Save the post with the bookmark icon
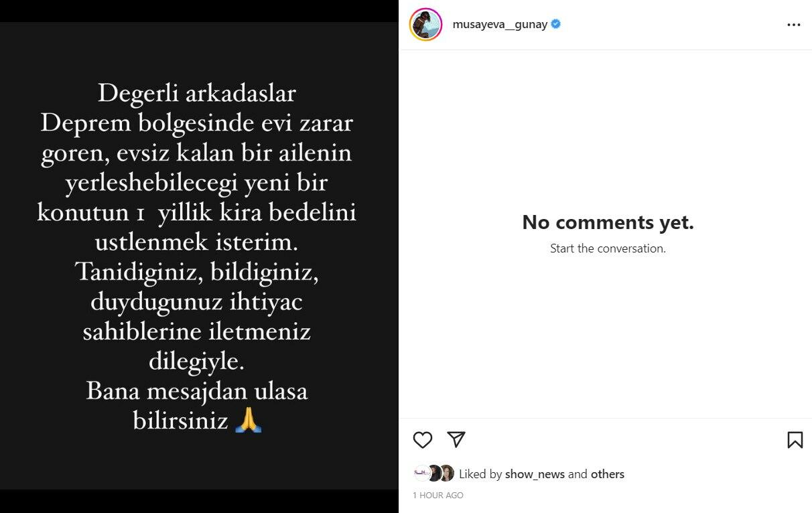The image size is (812, 513). 795,439
